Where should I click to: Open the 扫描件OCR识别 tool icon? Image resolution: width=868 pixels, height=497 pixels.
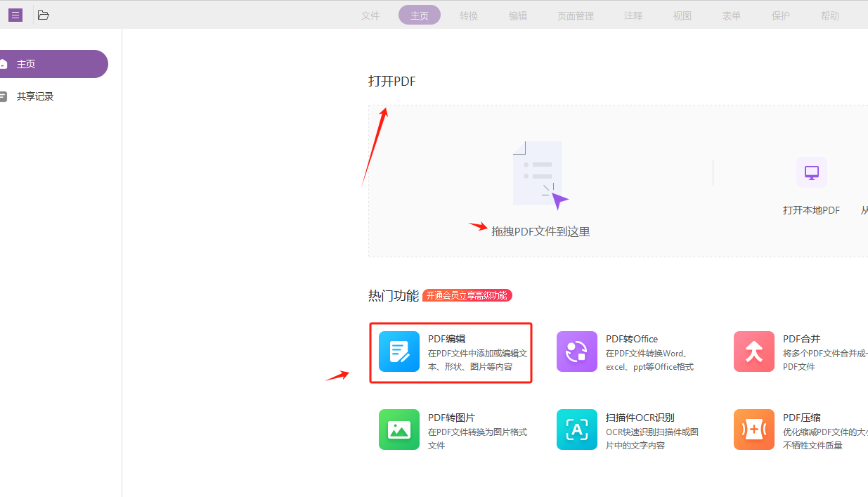click(x=576, y=430)
